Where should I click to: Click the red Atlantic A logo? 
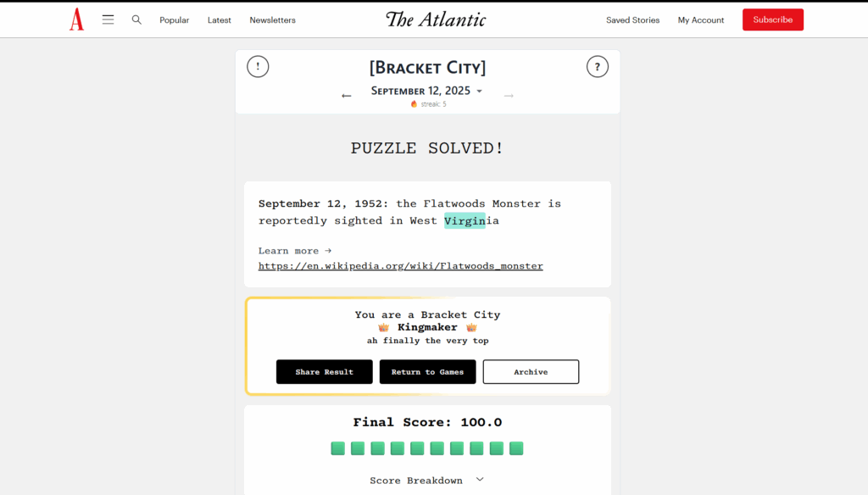click(76, 19)
